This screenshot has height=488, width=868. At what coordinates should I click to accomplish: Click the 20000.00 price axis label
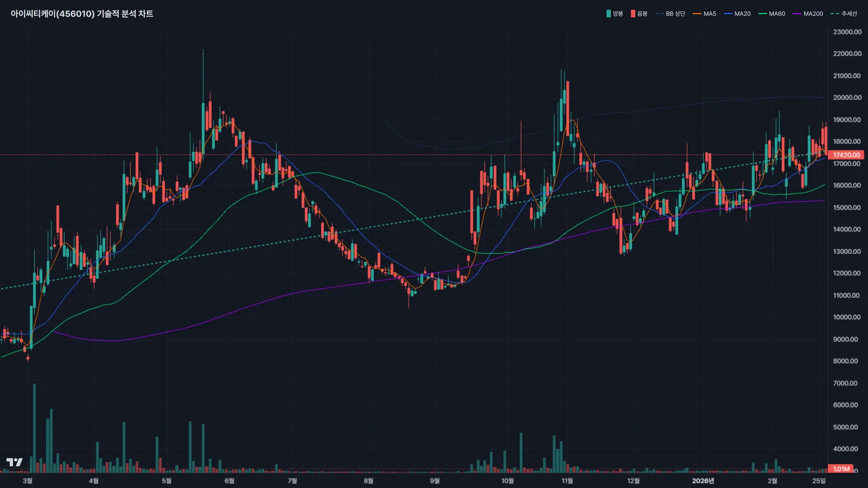click(x=847, y=98)
